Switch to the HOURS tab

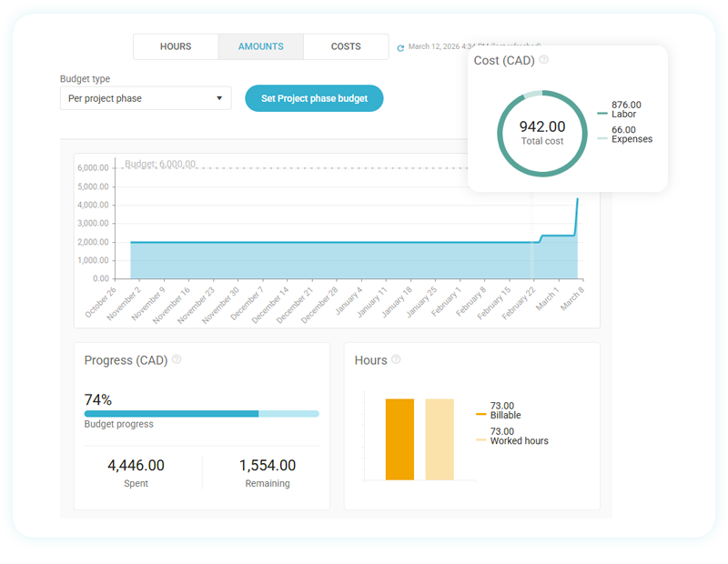tap(176, 46)
